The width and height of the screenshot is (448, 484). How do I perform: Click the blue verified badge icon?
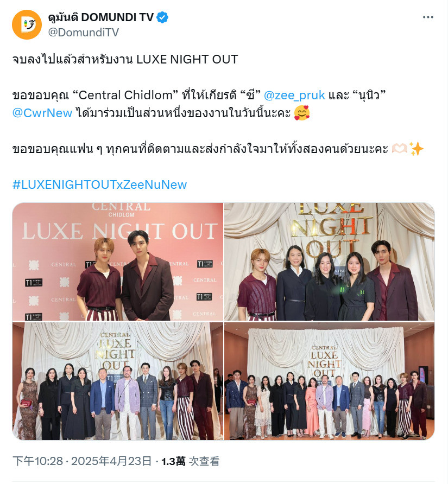[162, 17]
